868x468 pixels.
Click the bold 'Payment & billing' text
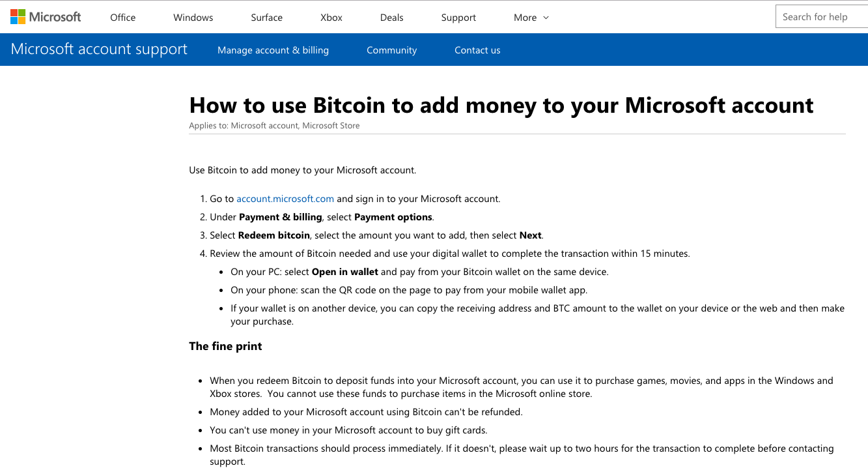click(x=281, y=217)
